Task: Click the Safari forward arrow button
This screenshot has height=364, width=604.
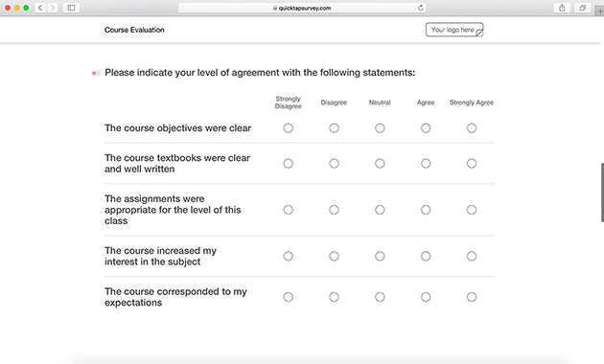Action: pyautogui.click(x=53, y=8)
